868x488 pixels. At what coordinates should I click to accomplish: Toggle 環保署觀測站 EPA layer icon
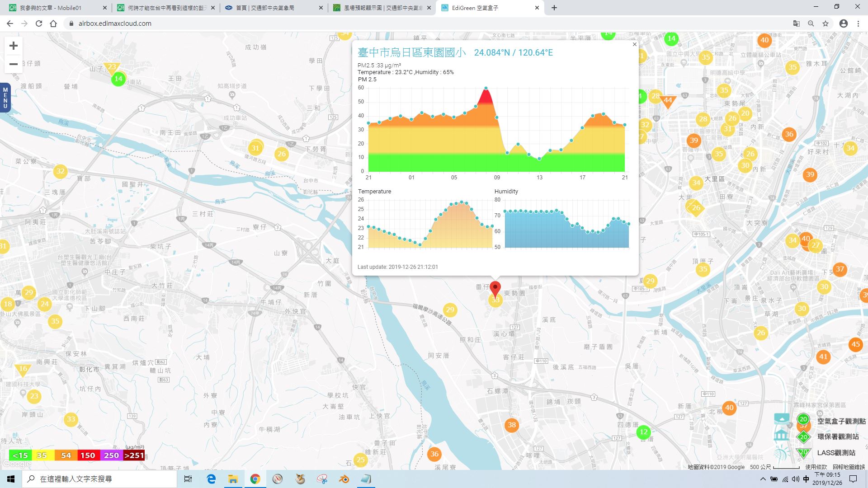click(803, 437)
